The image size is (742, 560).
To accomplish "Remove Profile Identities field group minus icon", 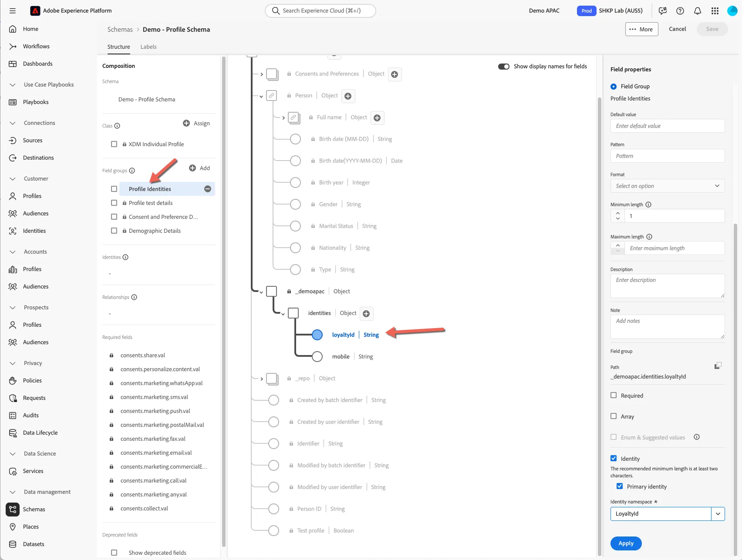I will [x=208, y=189].
